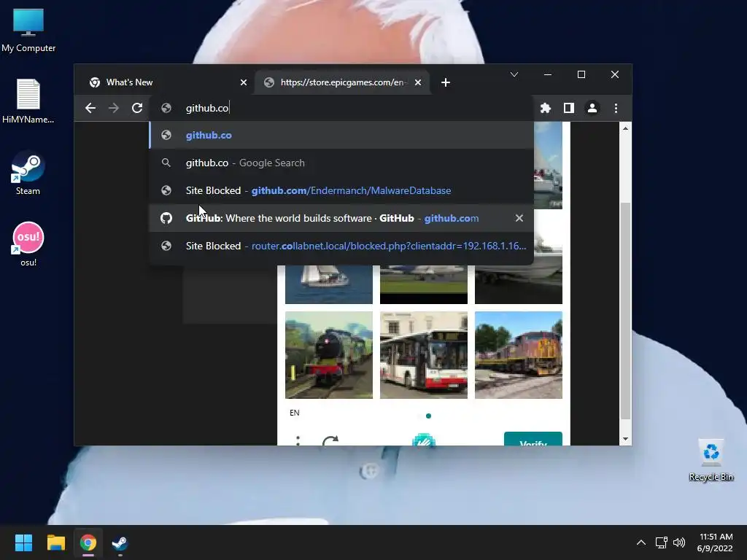The image size is (747, 560).
Task: Select the steam locomotive captcha image
Action: coord(329,355)
